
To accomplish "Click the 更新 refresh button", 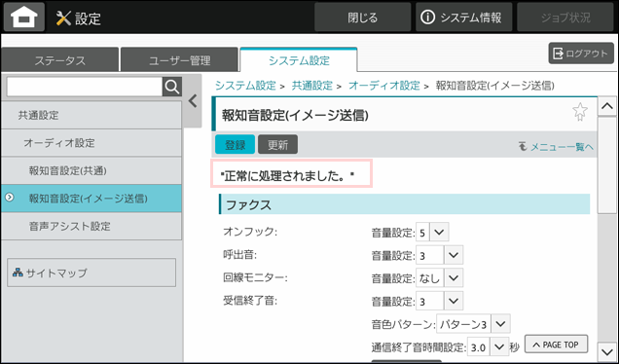I will (x=278, y=145).
